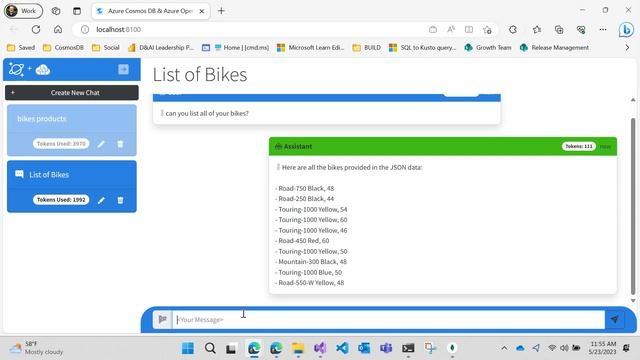Open the CosmosDB bookmarks folder
Image resolution: width=640 pixels, height=360 pixels.
[x=63, y=48]
